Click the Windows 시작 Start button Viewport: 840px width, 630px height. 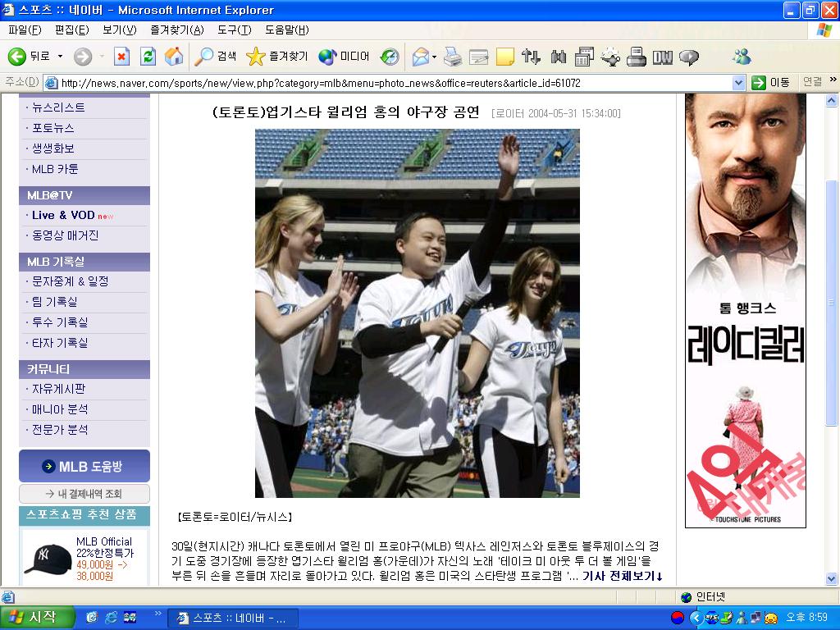(x=38, y=618)
